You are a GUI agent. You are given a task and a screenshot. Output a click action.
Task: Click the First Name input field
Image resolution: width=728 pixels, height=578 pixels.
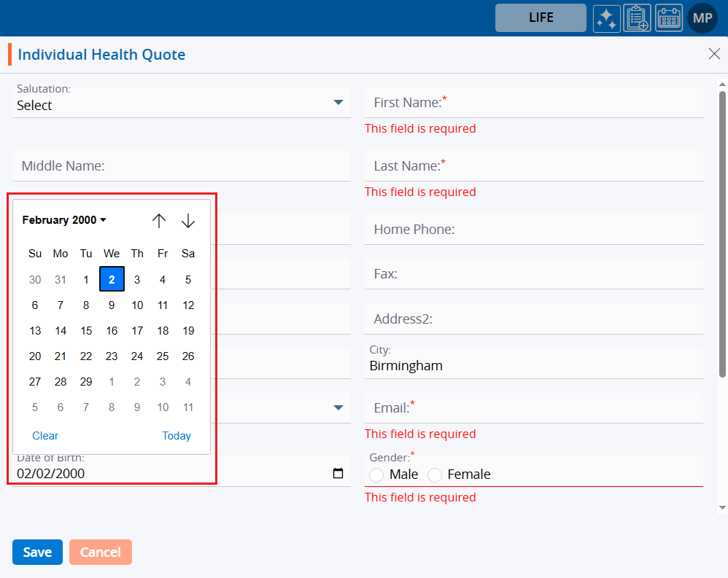(x=533, y=103)
